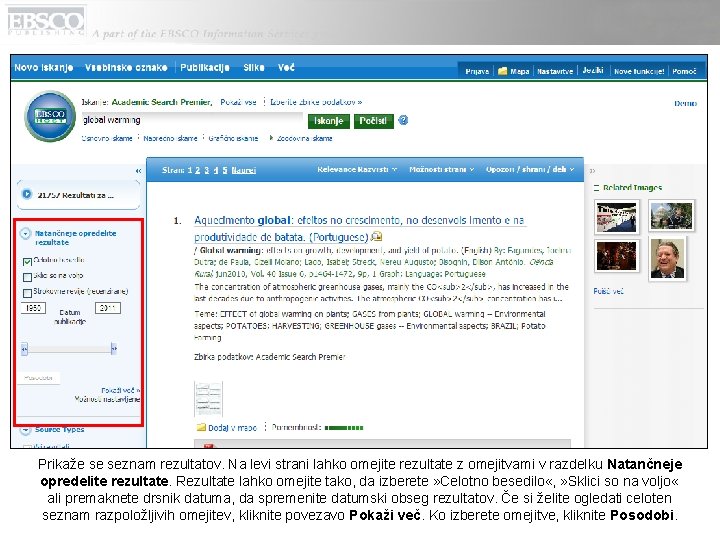Viewport: 720px width, 540px height.
Task: Click the Naprej next page link
Action: click(244, 170)
